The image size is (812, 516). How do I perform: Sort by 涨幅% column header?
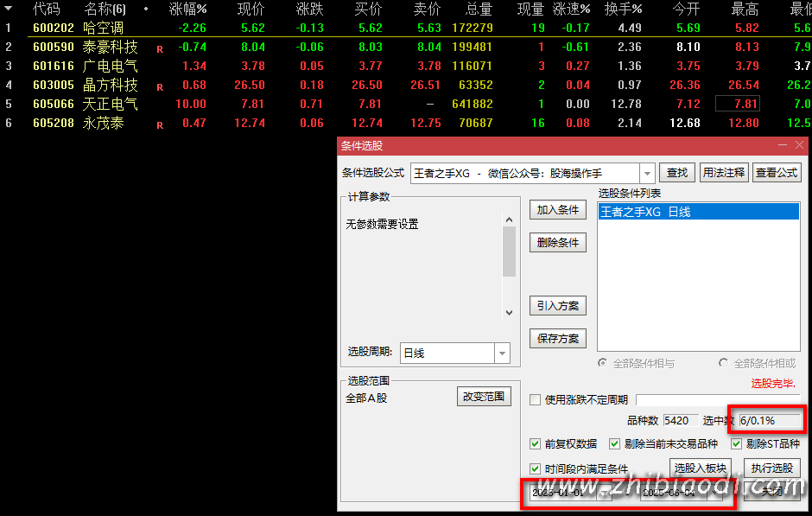187,10
